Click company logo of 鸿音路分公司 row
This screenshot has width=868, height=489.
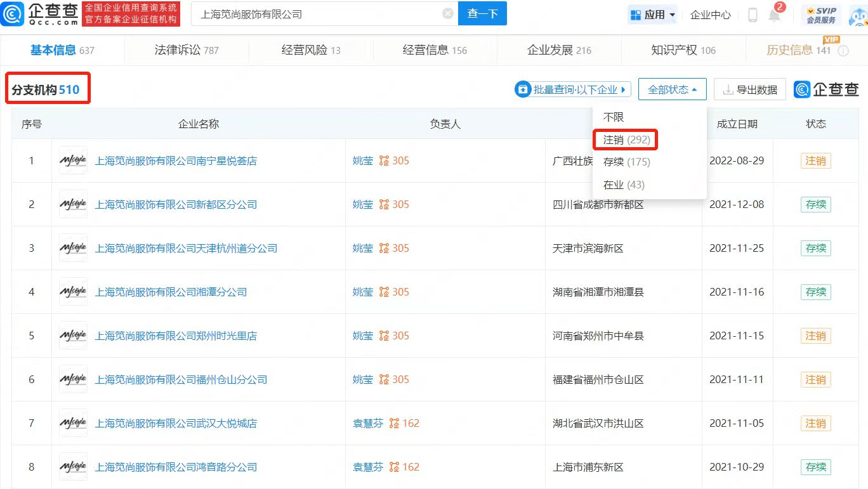[x=73, y=467]
